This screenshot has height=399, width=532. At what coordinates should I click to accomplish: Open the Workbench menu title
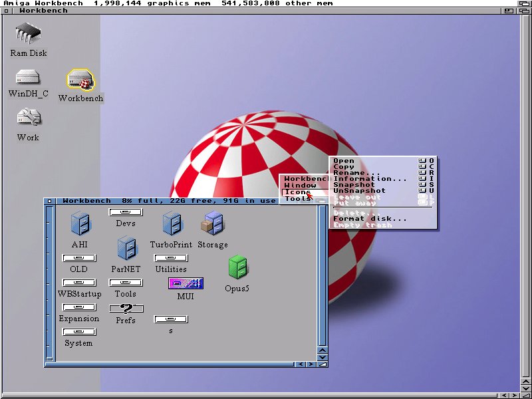pyautogui.click(x=305, y=179)
